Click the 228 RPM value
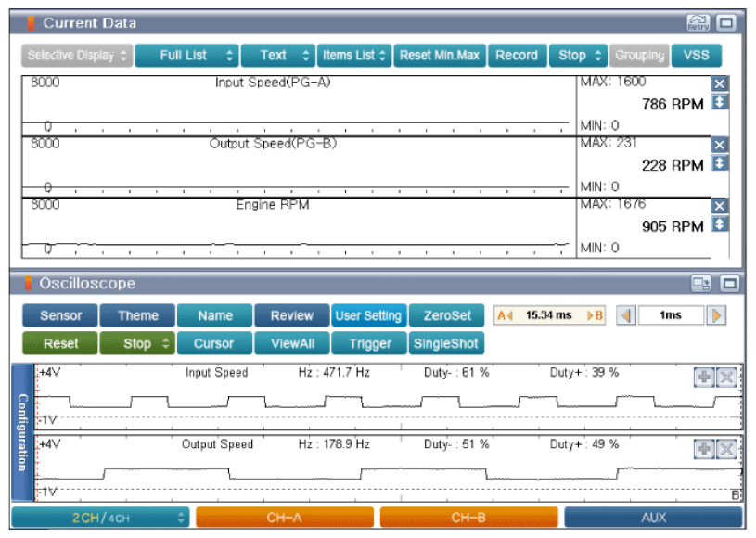The image size is (756, 538). point(673,165)
